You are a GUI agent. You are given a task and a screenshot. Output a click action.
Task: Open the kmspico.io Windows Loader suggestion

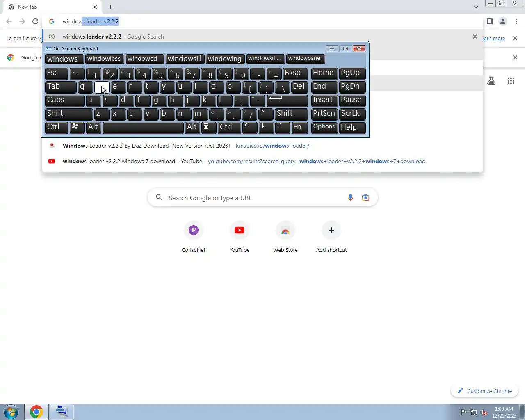click(262, 146)
